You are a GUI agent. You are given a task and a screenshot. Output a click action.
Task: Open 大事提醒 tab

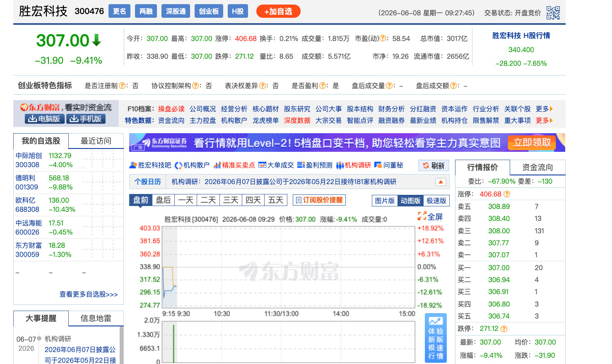click(x=41, y=318)
